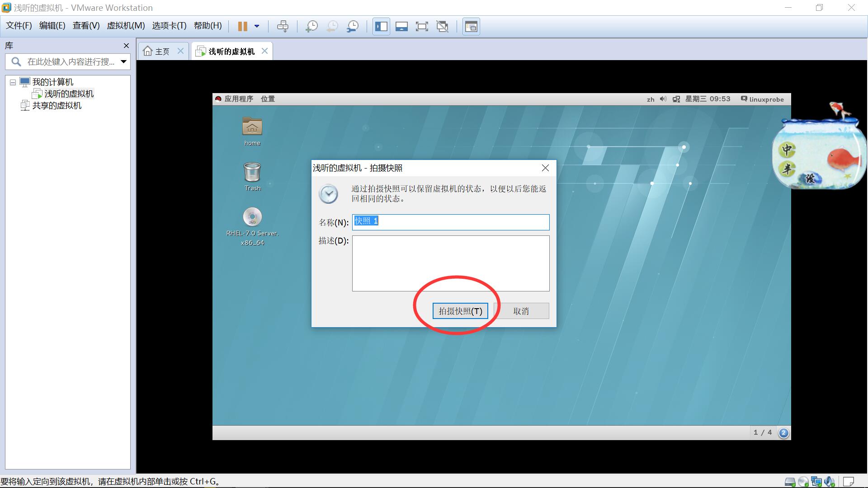Click the console view icon

tap(471, 26)
